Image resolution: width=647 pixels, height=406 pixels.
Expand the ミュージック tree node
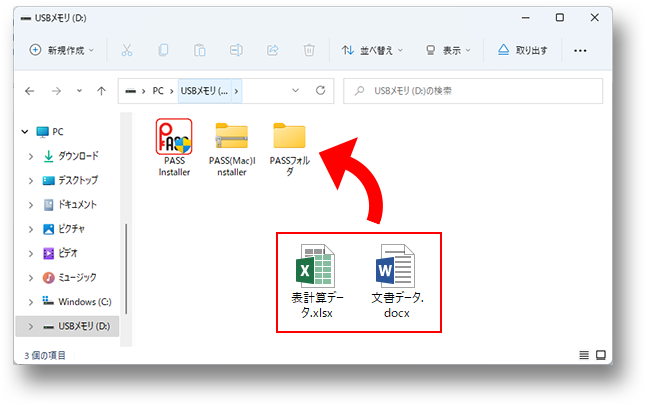31,278
